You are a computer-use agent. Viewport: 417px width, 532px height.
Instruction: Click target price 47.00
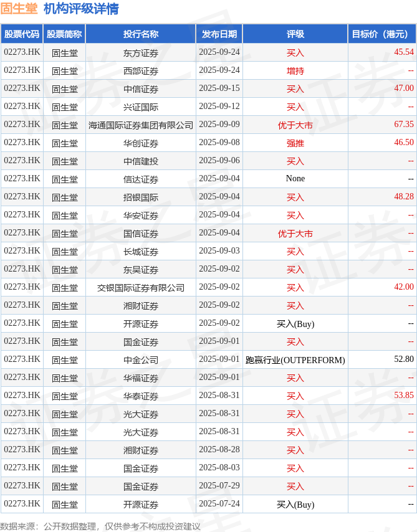tap(404, 88)
